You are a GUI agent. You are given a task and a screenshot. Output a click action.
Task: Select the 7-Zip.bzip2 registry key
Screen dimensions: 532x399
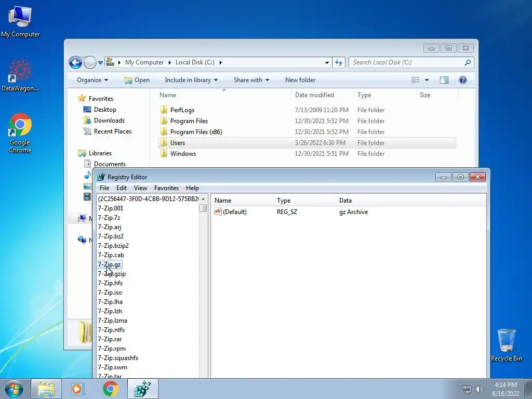point(113,246)
